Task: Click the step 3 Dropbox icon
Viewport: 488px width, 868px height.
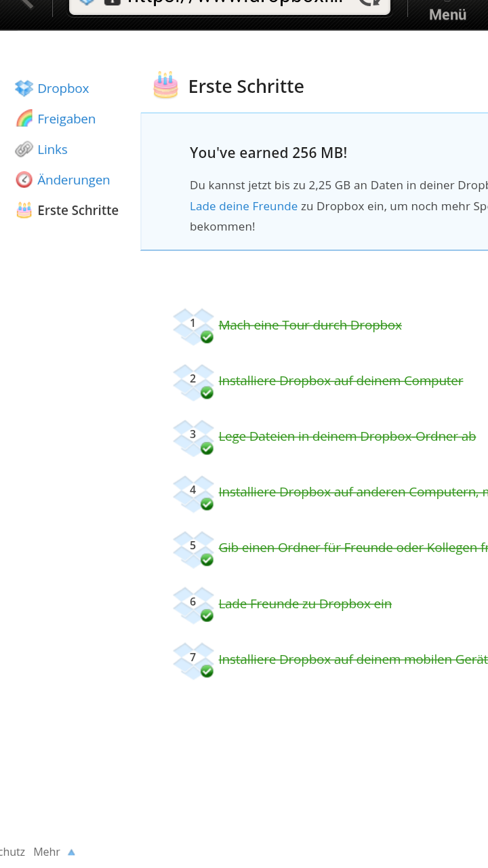Action: coord(194,437)
